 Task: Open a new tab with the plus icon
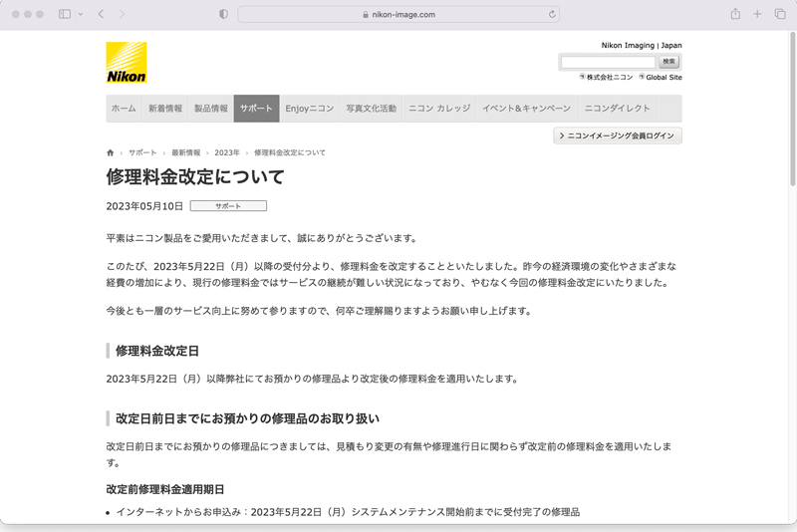(757, 14)
